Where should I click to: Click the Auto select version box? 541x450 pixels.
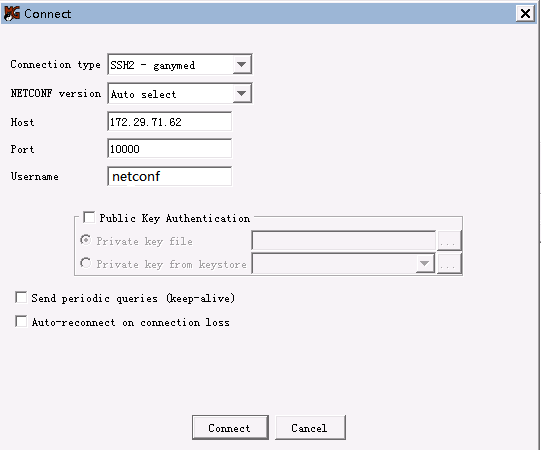pyautogui.click(x=180, y=93)
